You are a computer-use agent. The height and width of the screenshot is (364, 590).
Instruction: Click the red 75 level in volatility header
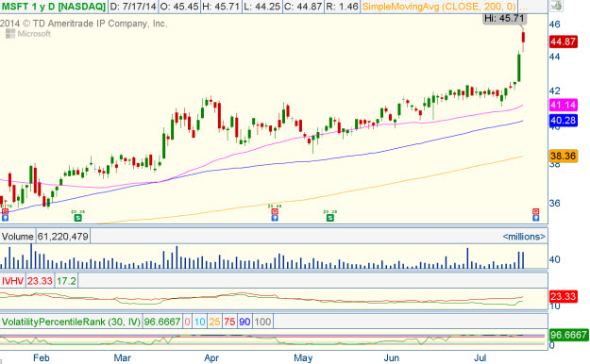pyautogui.click(x=229, y=322)
